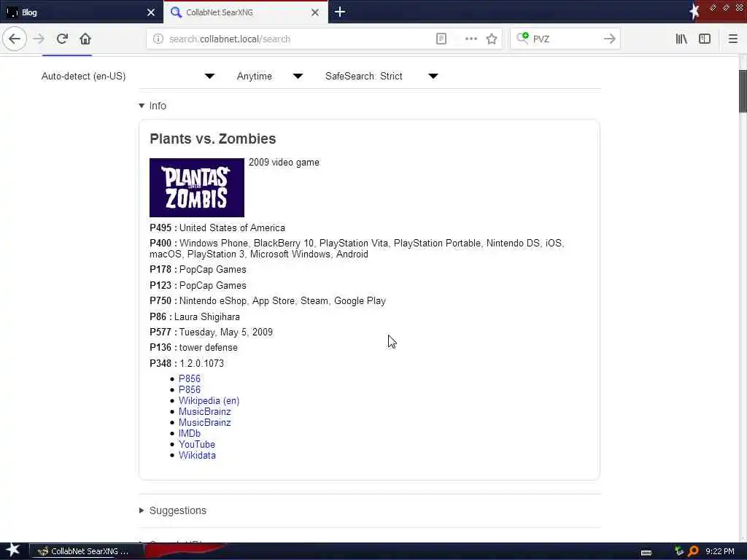Click the version text '1.2.0.1073'
The image size is (747, 560).
click(x=201, y=363)
